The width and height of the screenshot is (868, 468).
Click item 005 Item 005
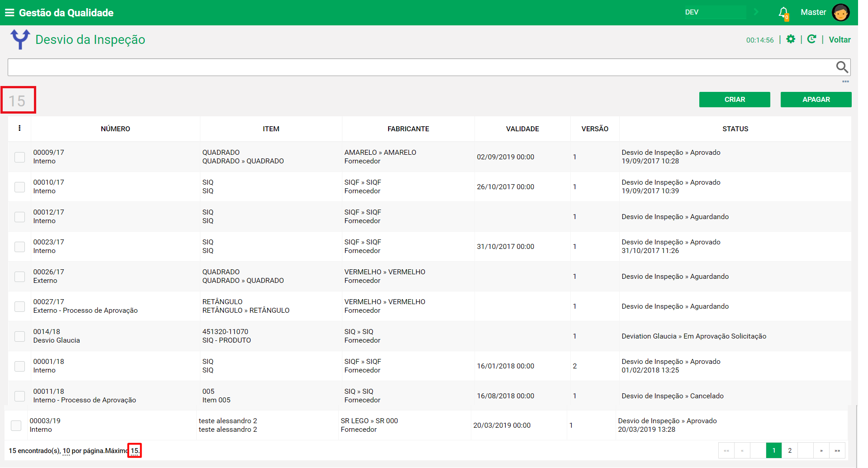point(216,396)
